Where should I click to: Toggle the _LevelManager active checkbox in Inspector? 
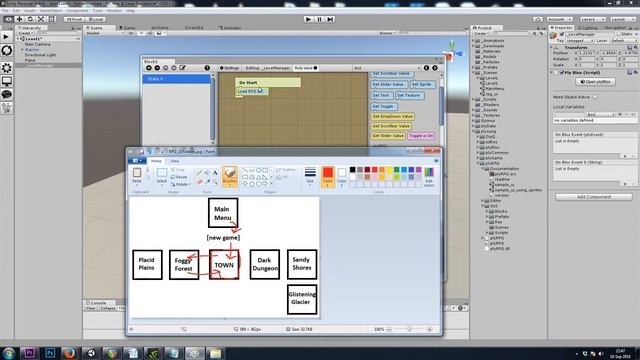coord(562,34)
